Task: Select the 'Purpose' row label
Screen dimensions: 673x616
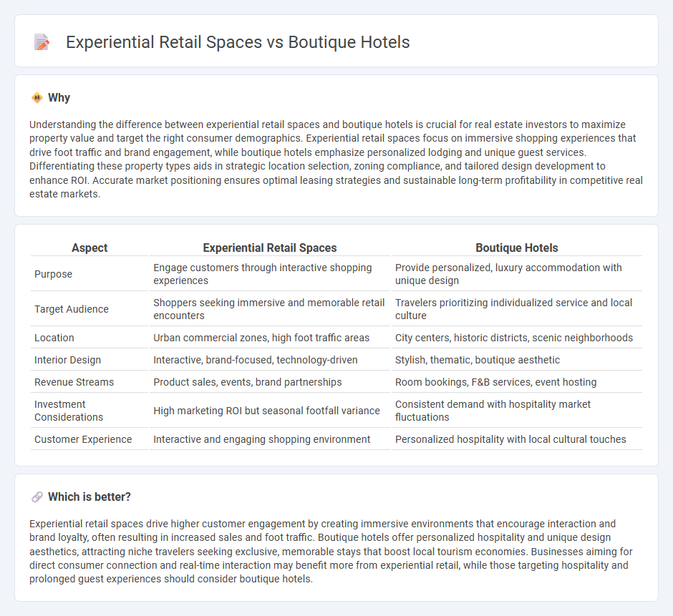Action: 53,274
